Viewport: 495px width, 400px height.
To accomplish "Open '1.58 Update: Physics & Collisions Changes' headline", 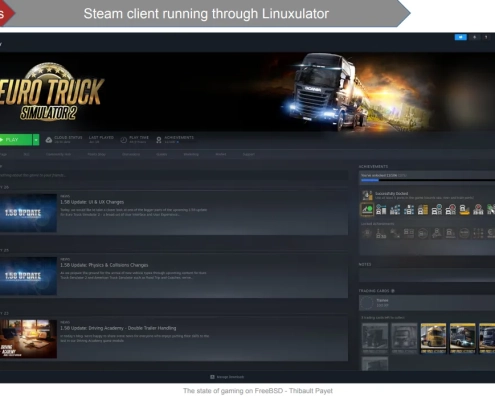I will (104, 265).
